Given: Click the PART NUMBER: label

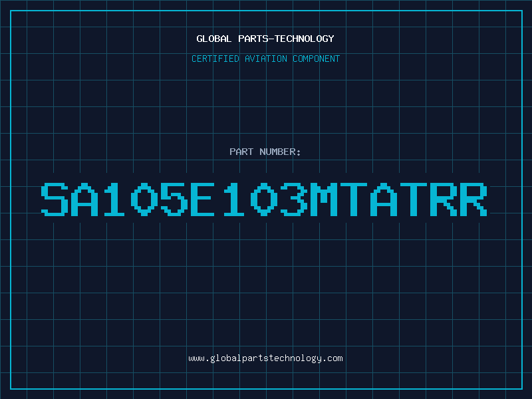Looking at the screenshot, I should [x=265, y=152].
